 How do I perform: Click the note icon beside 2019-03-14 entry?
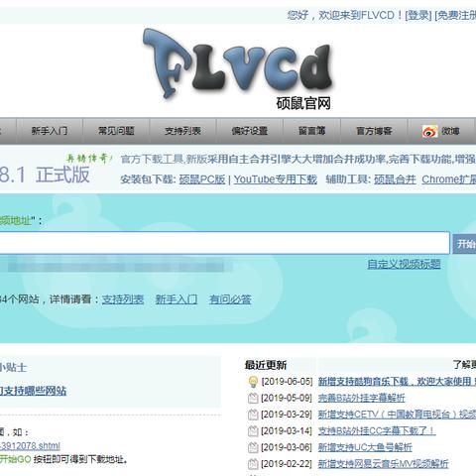[253, 431]
